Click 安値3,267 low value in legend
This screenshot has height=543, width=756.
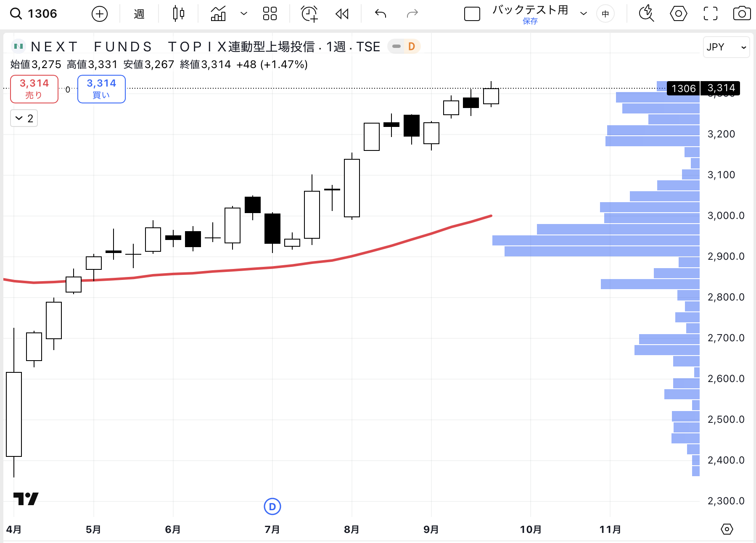click(149, 64)
